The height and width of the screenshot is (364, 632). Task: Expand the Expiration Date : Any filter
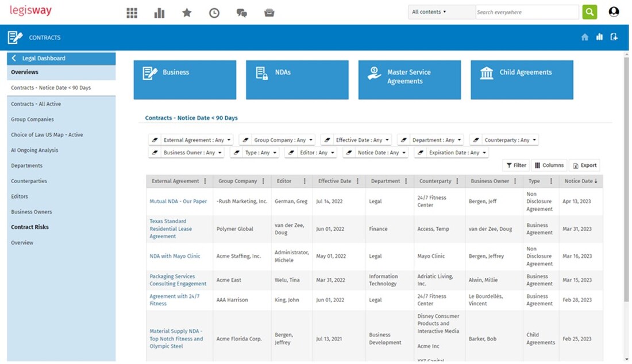click(451, 153)
